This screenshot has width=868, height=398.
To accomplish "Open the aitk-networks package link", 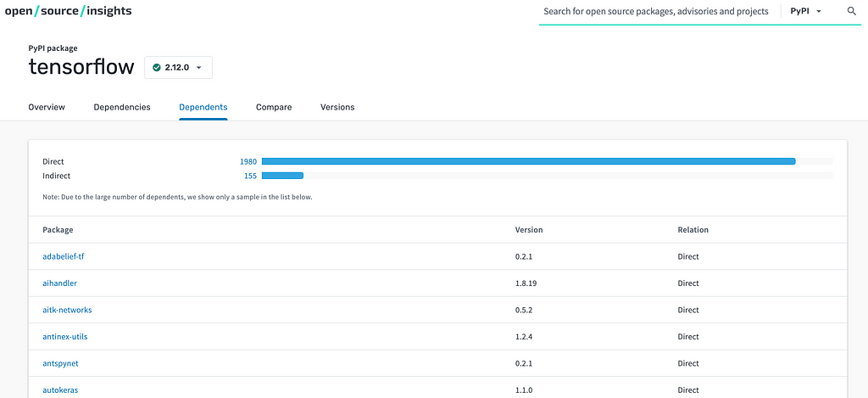I will point(67,310).
